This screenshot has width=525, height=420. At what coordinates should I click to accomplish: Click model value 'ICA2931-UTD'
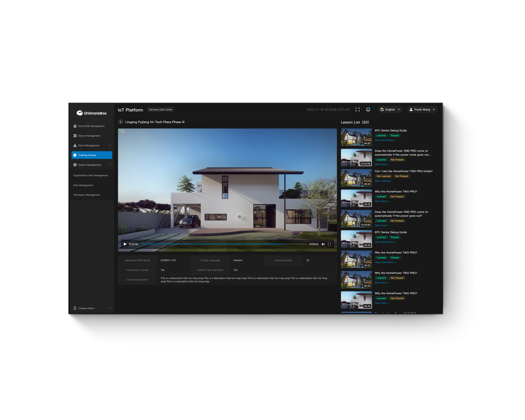(x=168, y=261)
